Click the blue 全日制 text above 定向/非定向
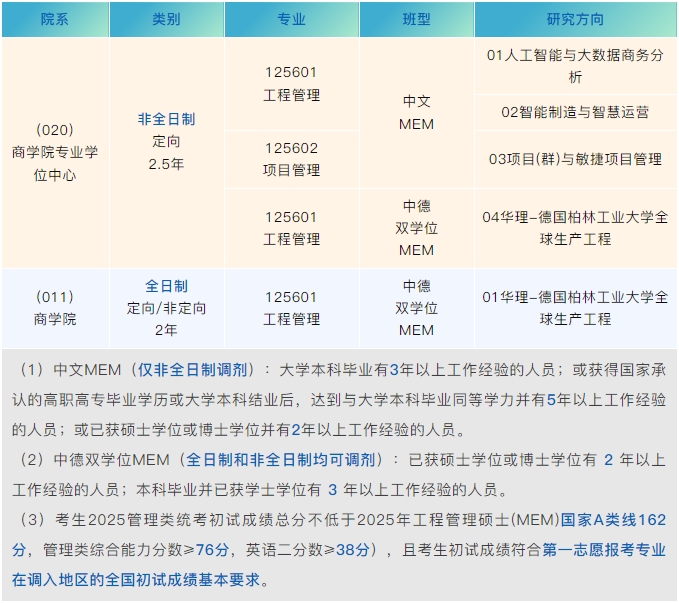The image size is (679, 603). (x=166, y=286)
